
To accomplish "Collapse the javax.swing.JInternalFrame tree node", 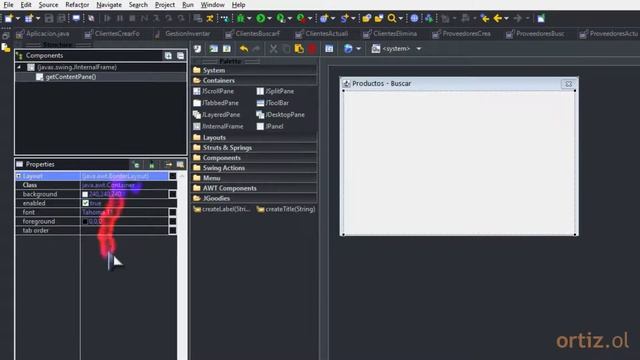I will [x=19, y=67].
